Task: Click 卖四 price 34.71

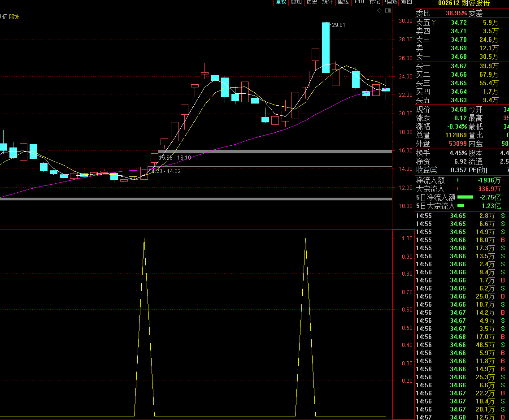Action: (x=459, y=31)
